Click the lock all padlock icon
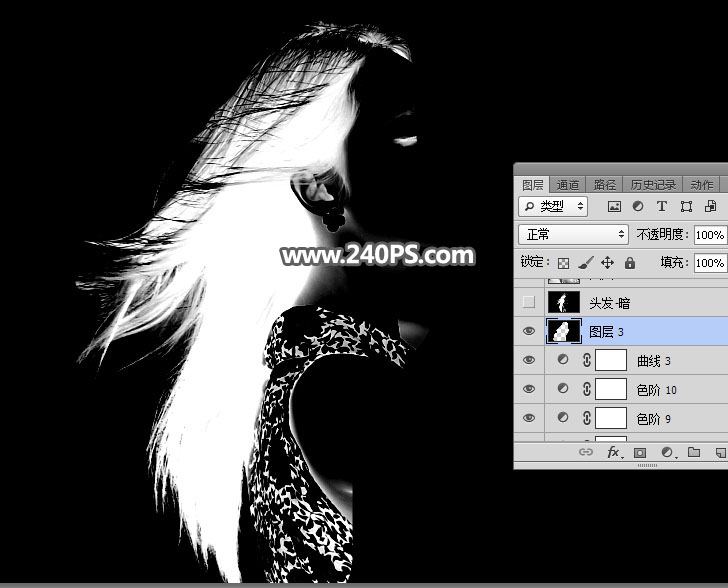 (x=630, y=263)
